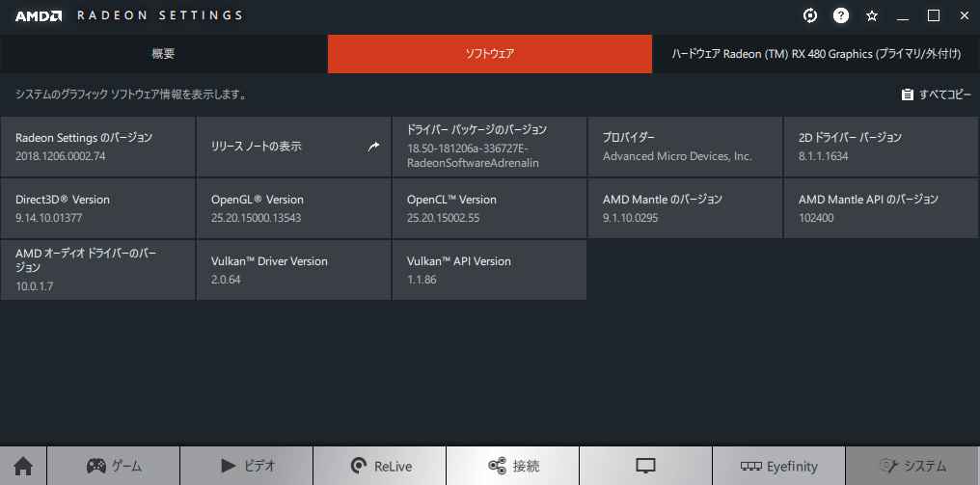Click the AMD Mantle API のバージョン tile
Viewport: 980px width, 485px height.
(881, 208)
